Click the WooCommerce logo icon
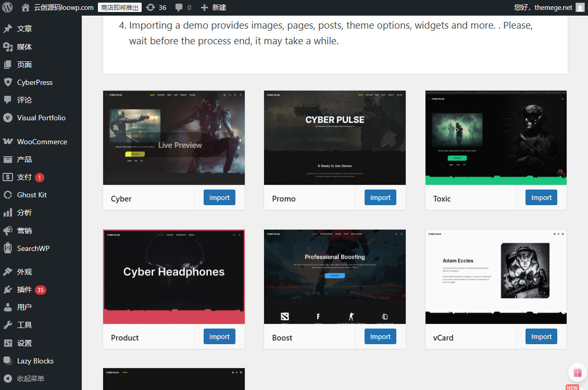This screenshot has width=588, height=390. coord(8,142)
